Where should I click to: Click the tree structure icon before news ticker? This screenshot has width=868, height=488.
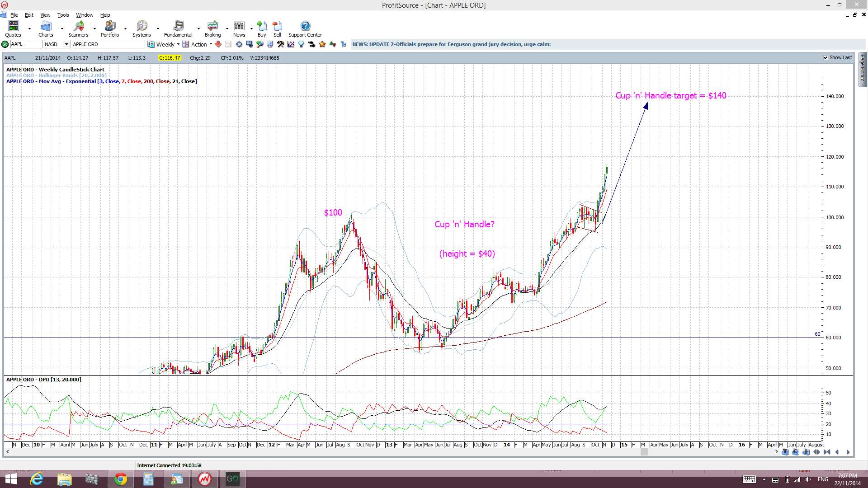tap(343, 44)
